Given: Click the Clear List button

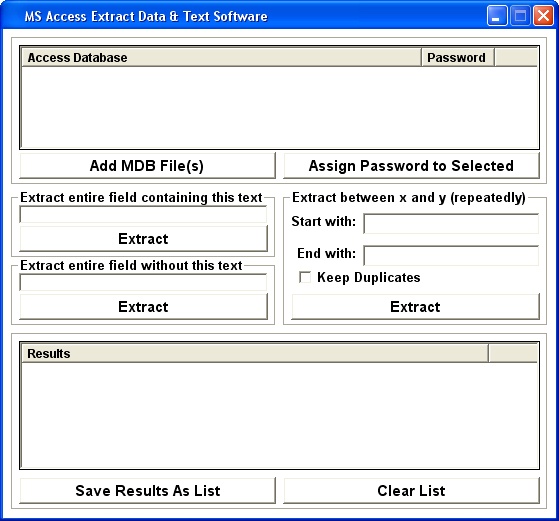Looking at the screenshot, I should (411, 491).
